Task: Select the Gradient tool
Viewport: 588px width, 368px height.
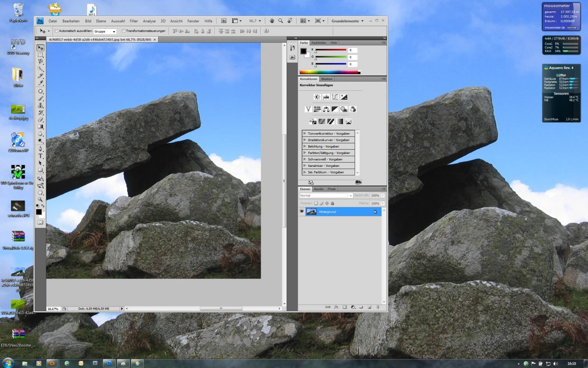Action: point(41,127)
